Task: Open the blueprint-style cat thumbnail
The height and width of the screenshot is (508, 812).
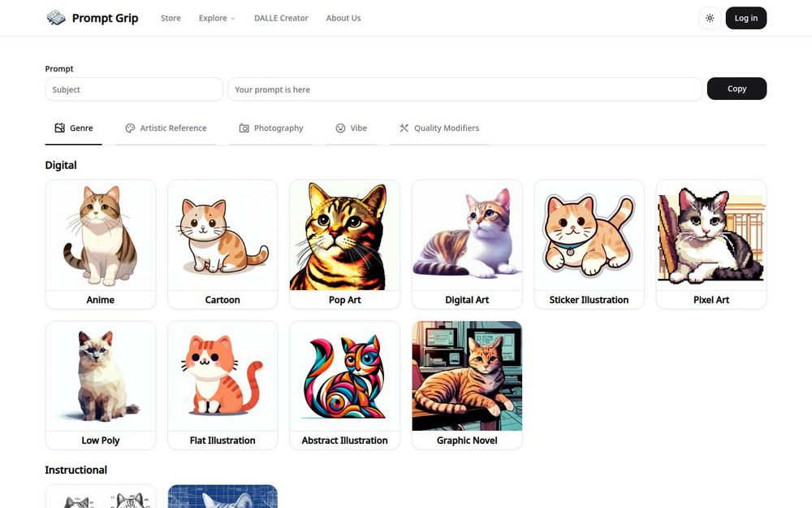Action: coord(222,497)
